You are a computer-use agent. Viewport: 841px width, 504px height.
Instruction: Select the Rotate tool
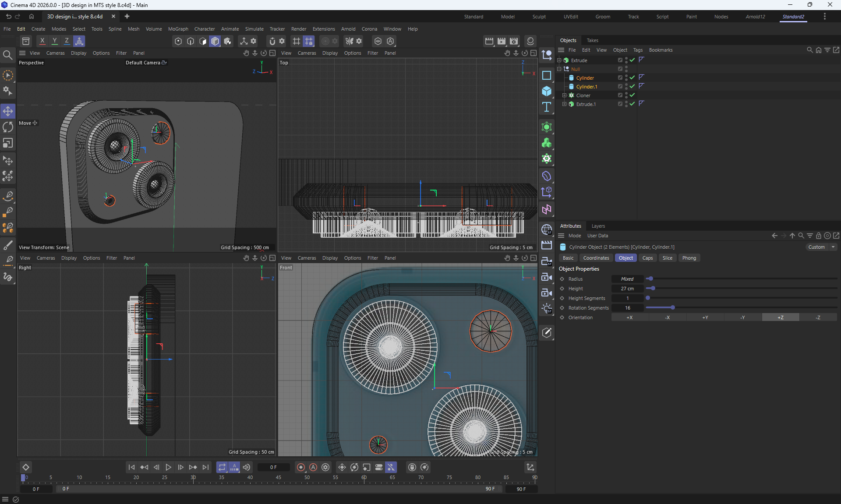(x=8, y=127)
